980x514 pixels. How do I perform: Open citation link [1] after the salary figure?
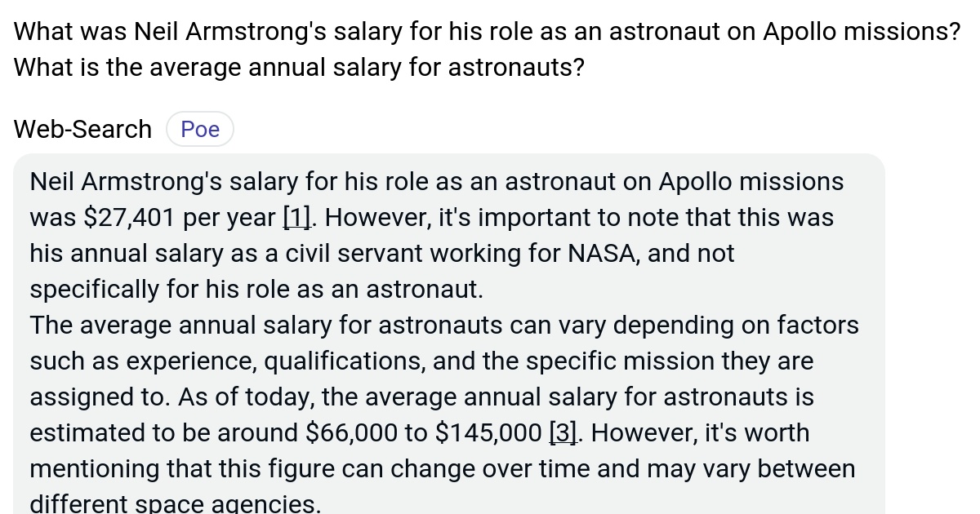coord(296,218)
